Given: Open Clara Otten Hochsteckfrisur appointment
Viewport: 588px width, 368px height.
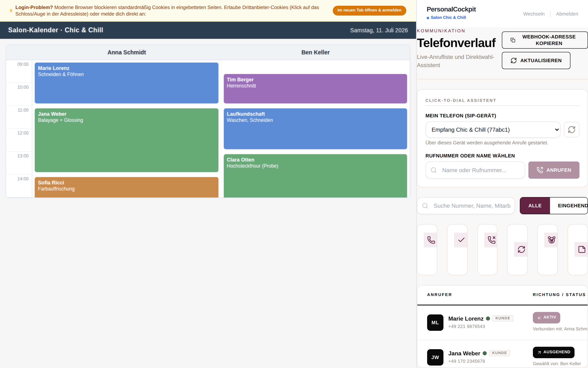Looking at the screenshot, I should (x=315, y=176).
